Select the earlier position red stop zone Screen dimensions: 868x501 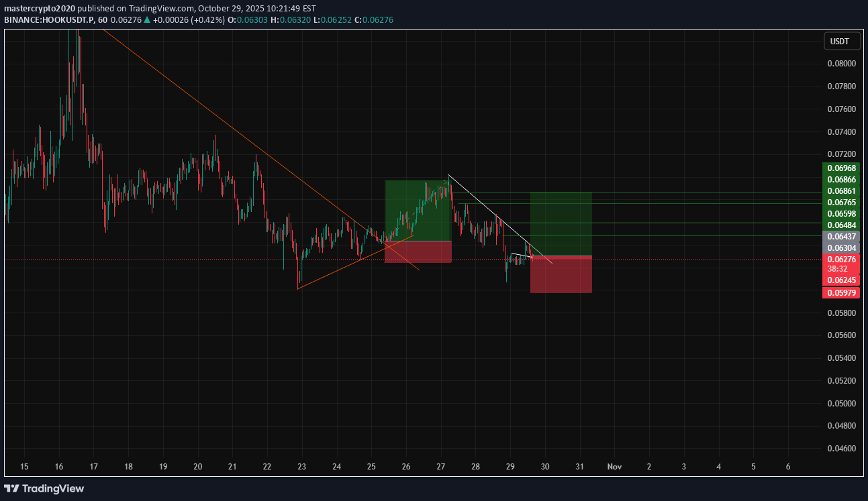418,252
